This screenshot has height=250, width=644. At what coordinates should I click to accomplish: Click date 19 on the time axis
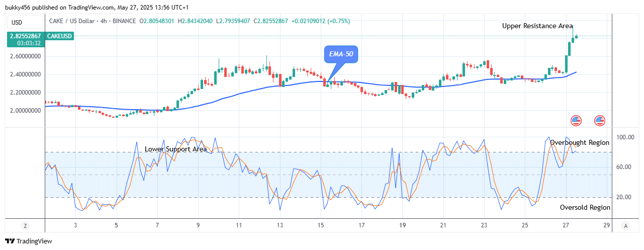(x=402, y=225)
